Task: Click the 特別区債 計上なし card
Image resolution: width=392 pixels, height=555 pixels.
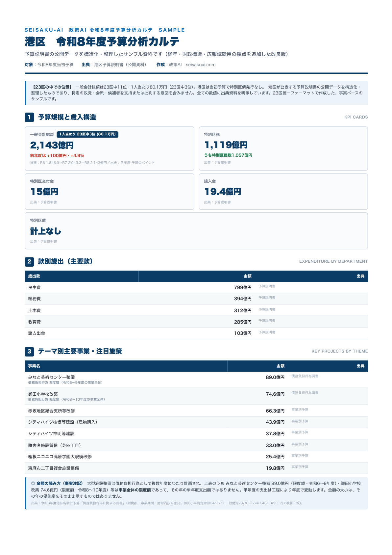Action: [x=196, y=231]
